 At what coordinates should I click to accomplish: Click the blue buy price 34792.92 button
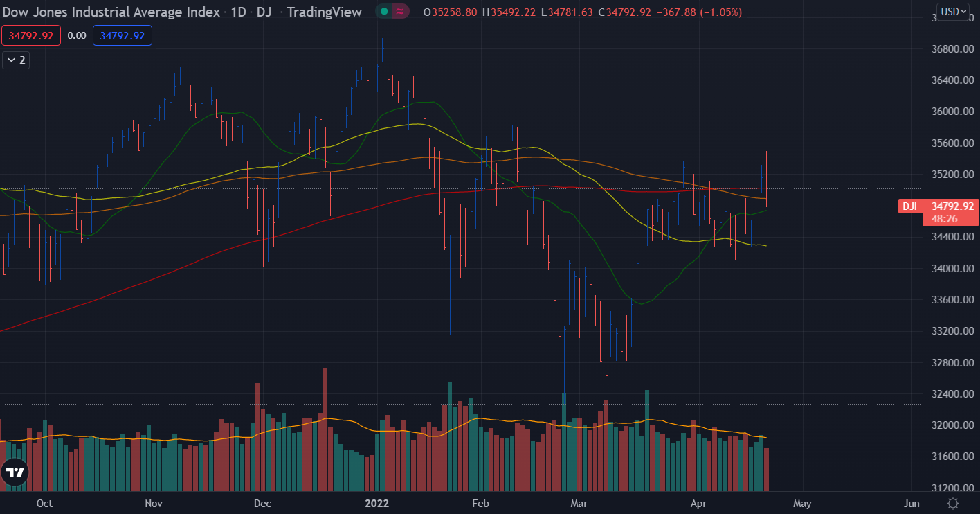122,35
